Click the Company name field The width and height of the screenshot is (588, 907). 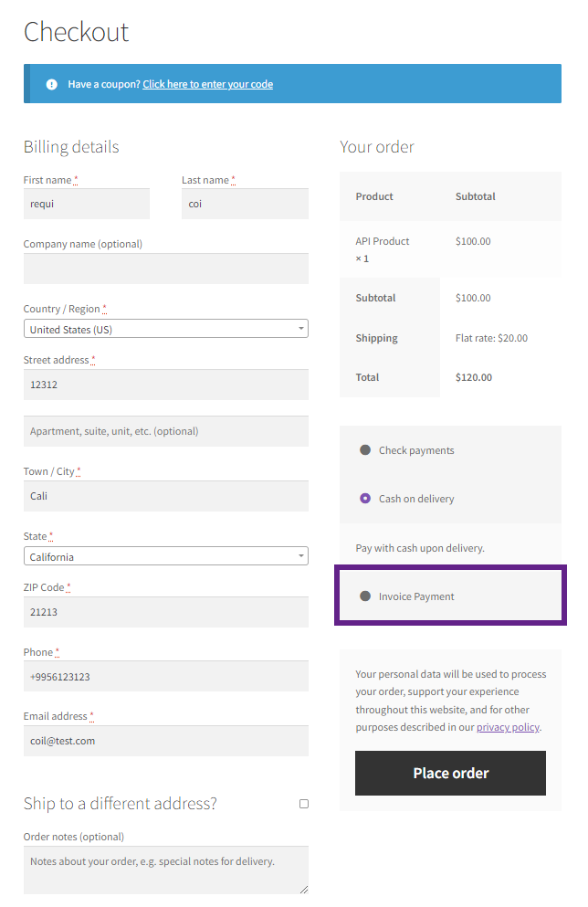pos(165,269)
